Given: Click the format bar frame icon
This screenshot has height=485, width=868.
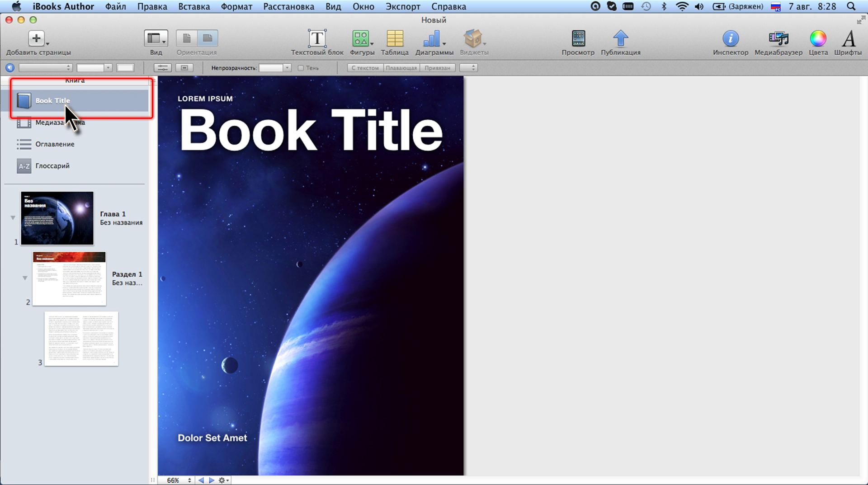Looking at the screenshot, I should (x=184, y=68).
